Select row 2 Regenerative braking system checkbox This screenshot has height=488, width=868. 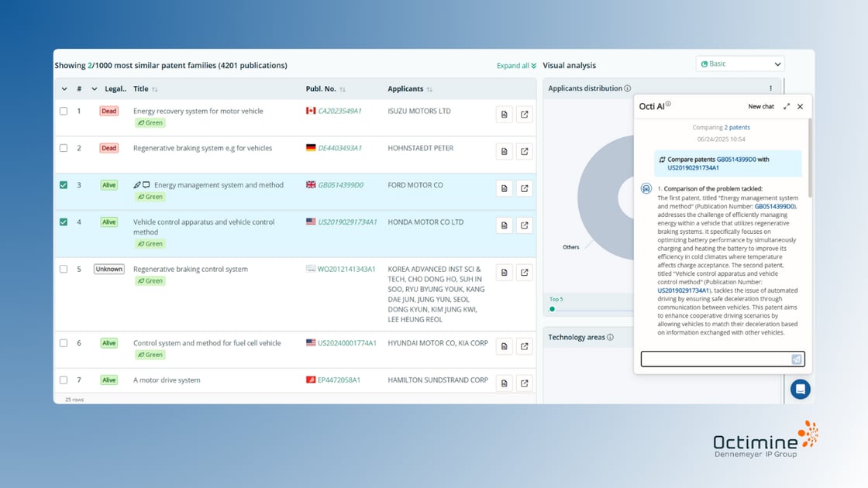[64, 148]
